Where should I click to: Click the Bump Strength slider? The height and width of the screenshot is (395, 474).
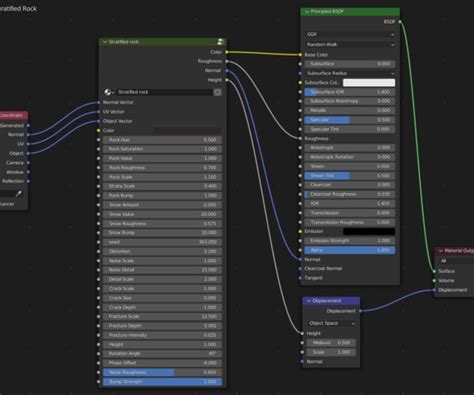(x=162, y=382)
